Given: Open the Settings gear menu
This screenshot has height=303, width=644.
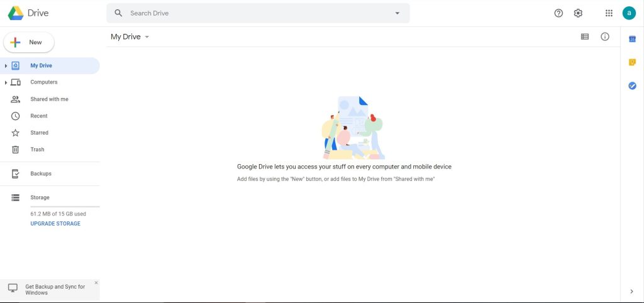Looking at the screenshot, I should click(x=578, y=13).
